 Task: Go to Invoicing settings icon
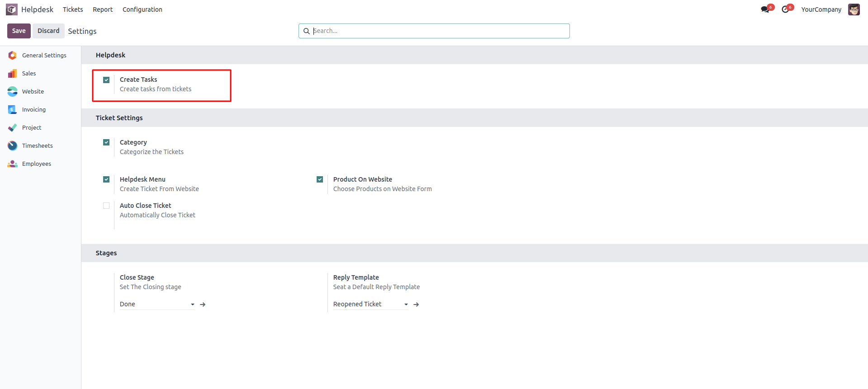point(13,110)
